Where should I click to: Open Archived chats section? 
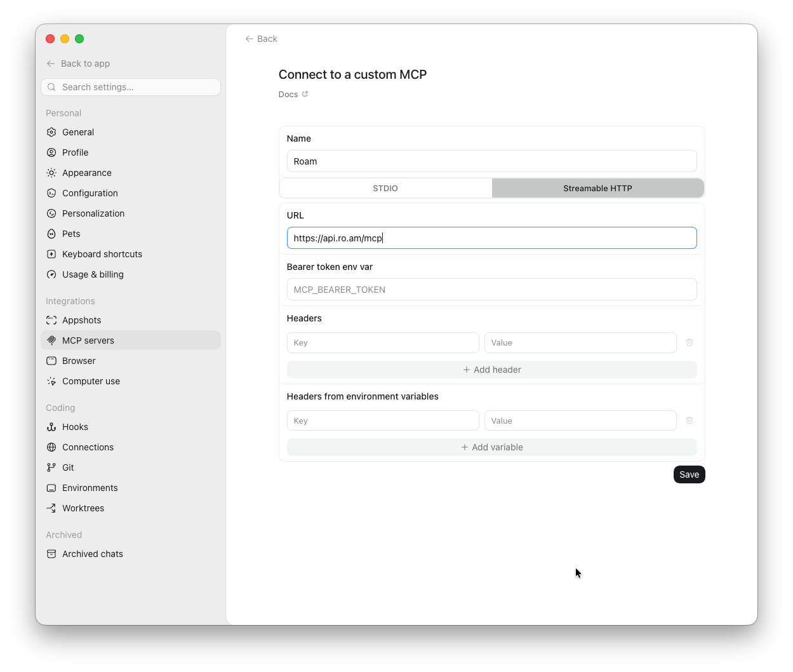tap(131, 554)
